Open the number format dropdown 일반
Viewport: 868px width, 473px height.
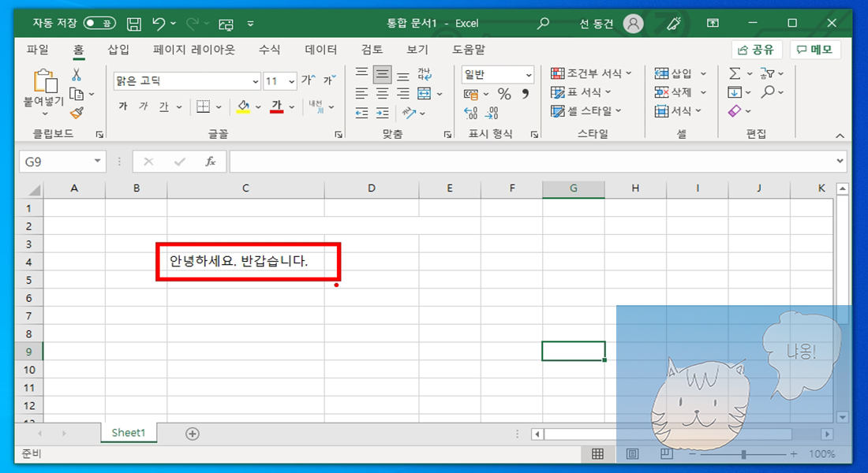(498, 74)
